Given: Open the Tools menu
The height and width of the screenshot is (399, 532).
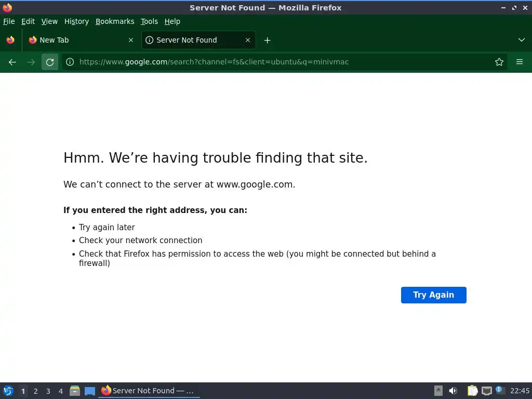Looking at the screenshot, I should point(149,21).
